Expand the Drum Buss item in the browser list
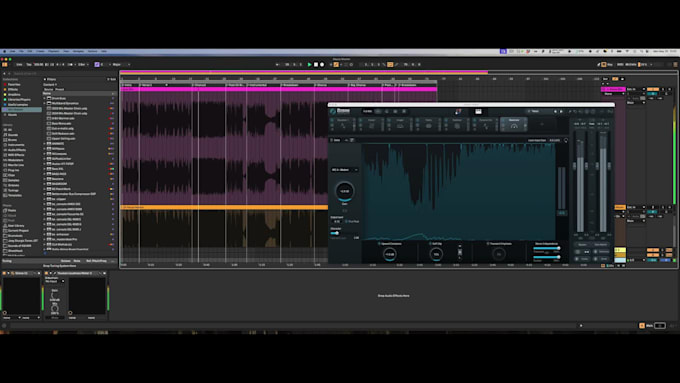The width and height of the screenshot is (680, 383). pos(45,98)
